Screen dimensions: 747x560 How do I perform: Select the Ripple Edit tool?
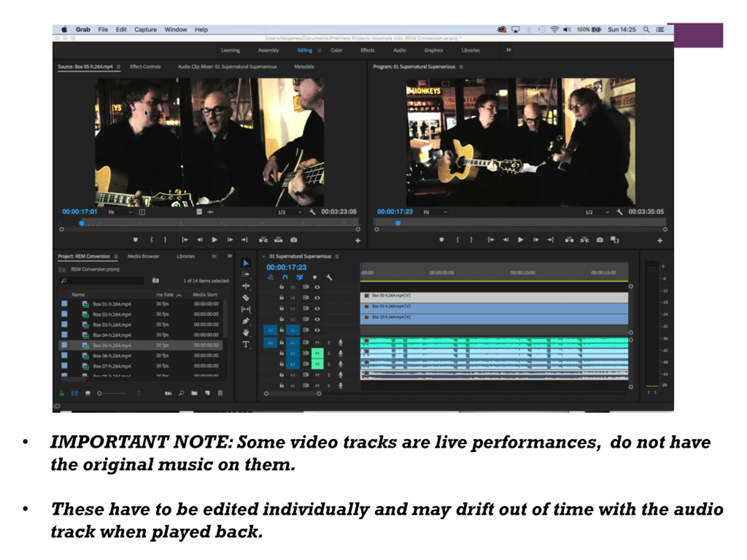[x=246, y=286]
